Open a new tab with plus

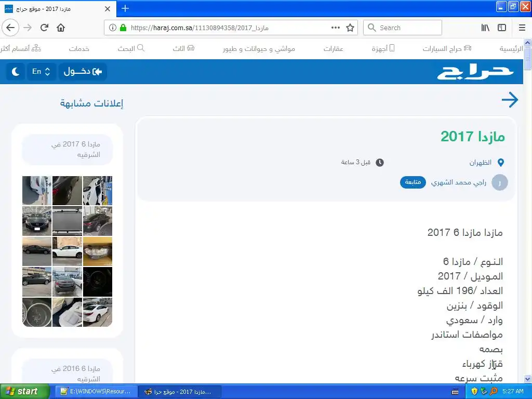coord(125,8)
